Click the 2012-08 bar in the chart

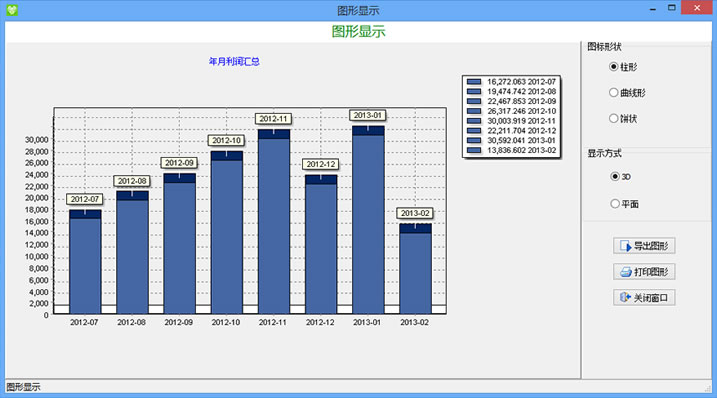tap(133, 253)
